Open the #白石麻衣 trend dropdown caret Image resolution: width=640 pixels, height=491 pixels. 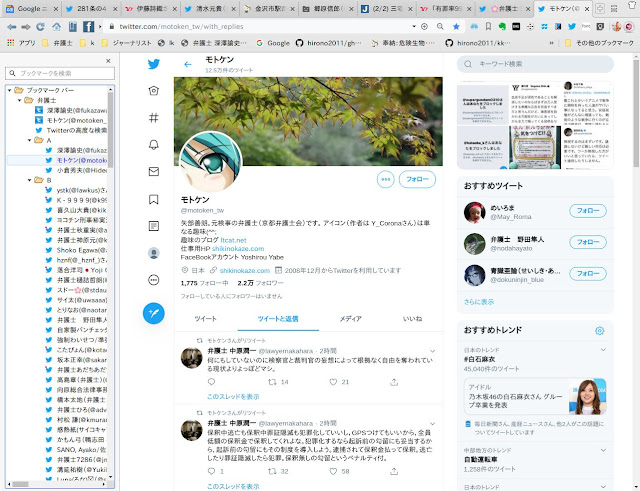(603, 350)
